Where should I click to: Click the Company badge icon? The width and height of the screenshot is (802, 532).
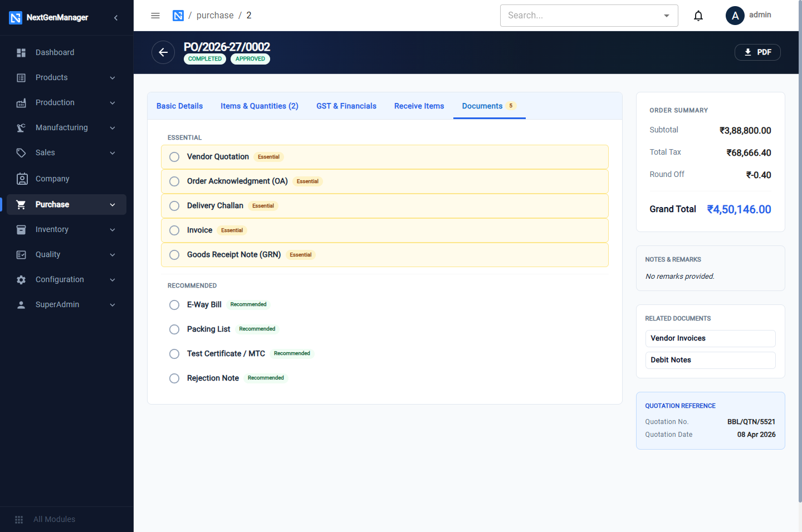pyautogui.click(x=22, y=179)
